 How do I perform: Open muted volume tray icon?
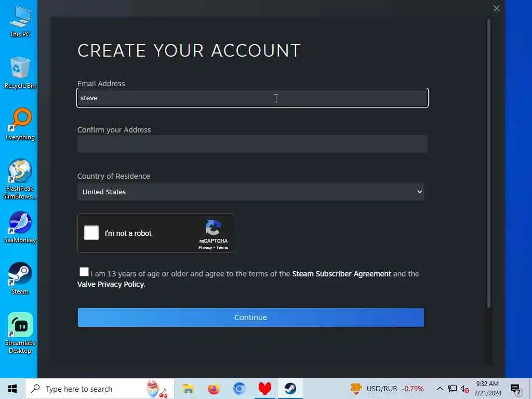coord(465,389)
